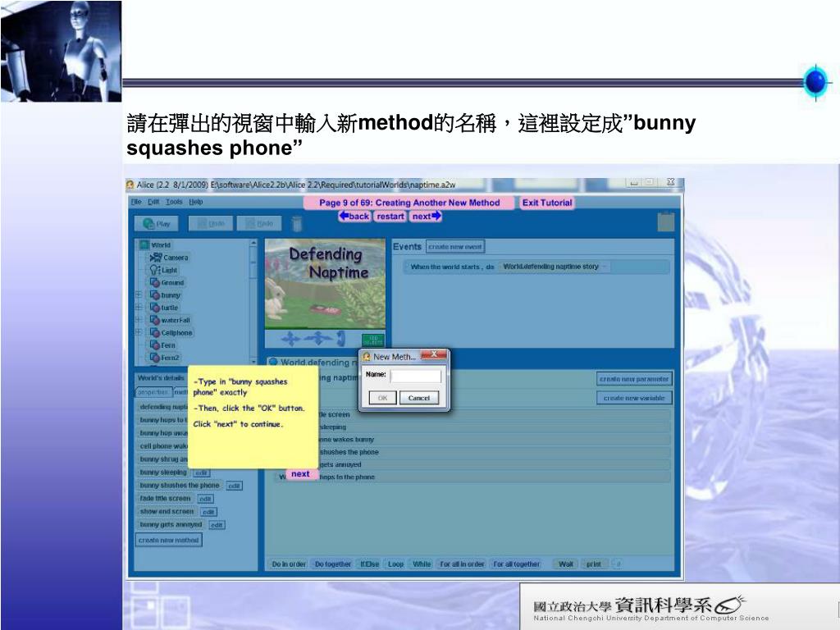Viewport: 840px width, 630px height.
Task: Click the Wait tile
Action: click(x=566, y=564)
